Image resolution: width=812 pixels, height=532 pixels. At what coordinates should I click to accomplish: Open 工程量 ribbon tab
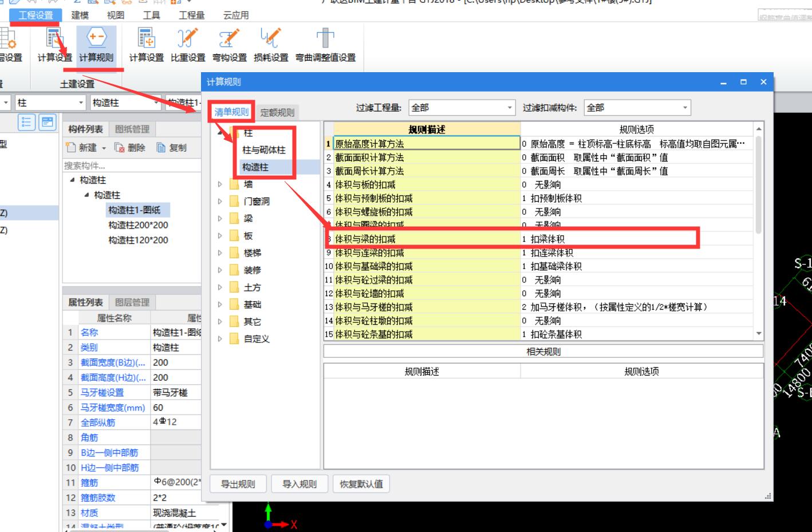(191, 15)
